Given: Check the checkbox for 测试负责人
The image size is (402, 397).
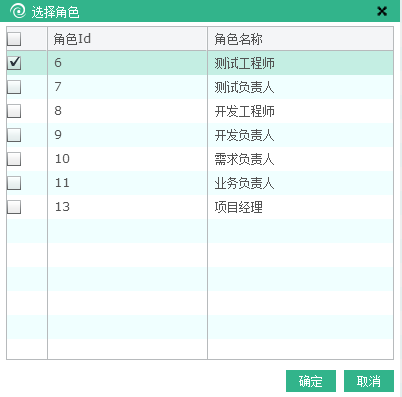Looking at the screenshot, I should tap(14, 87).
